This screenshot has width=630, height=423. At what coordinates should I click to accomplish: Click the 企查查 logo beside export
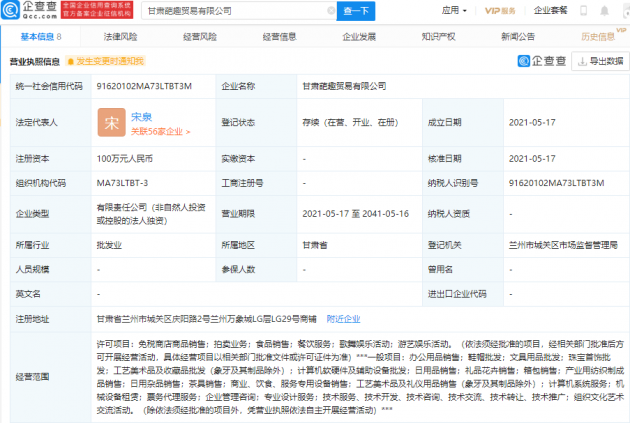[542, 61]
